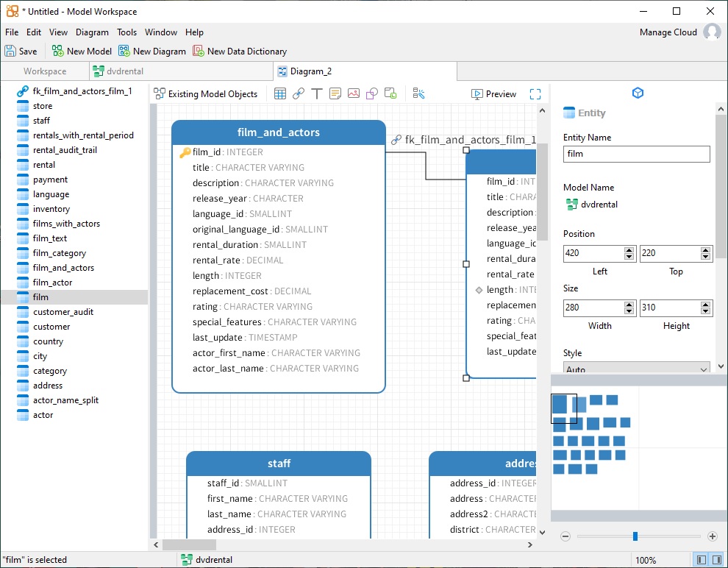
Task: Create a New Model
Action: pos(82,51)
